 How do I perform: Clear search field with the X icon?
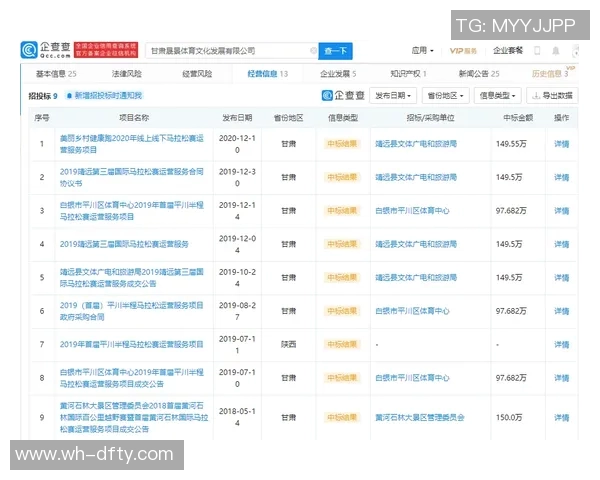pyautogui.click(x=313, y=51)
